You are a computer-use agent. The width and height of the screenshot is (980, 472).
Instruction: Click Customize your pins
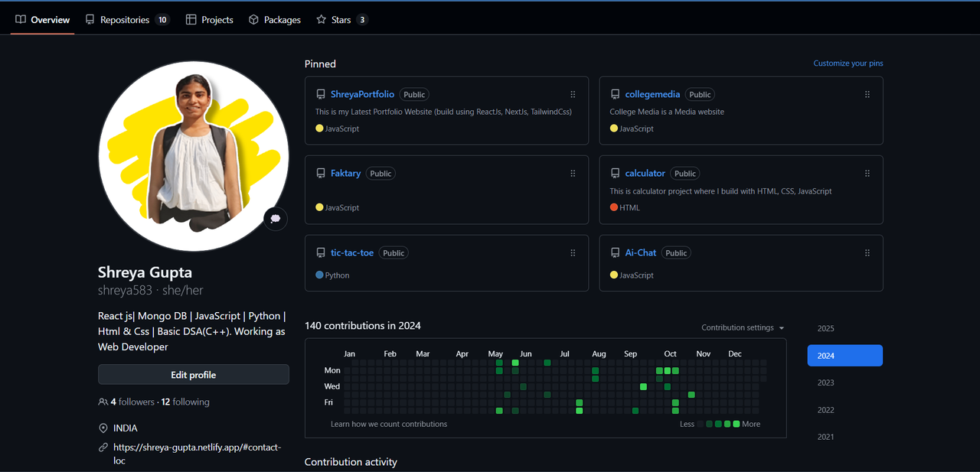pos(848,63)
